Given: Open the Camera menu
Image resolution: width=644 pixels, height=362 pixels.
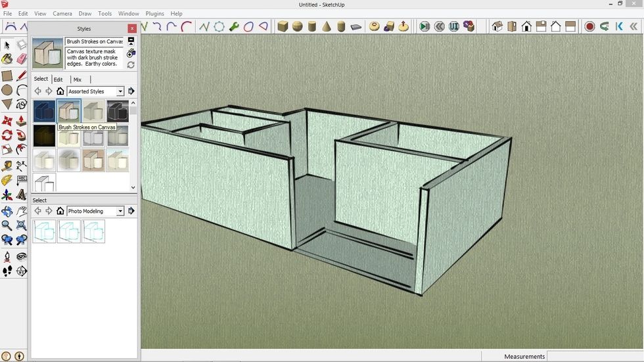Looking at the screenshot, I should click(x=62, y=13).
